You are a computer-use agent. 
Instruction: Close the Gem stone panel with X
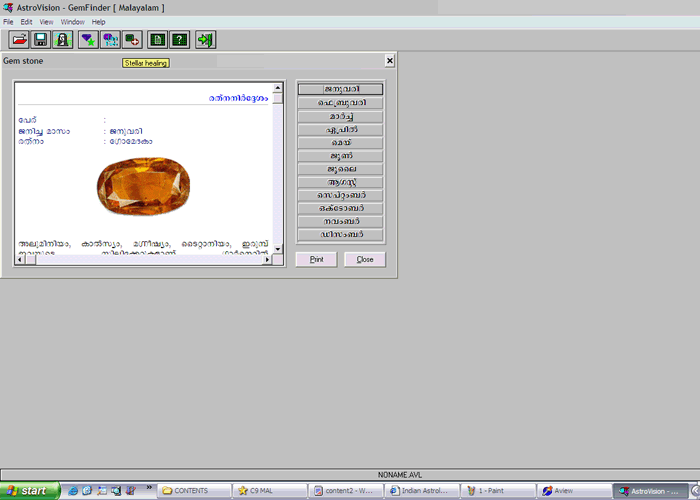389,61
